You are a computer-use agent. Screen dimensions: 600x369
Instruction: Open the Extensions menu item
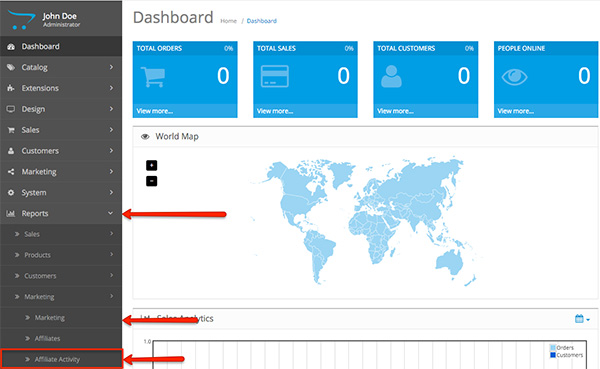(61, 88)
